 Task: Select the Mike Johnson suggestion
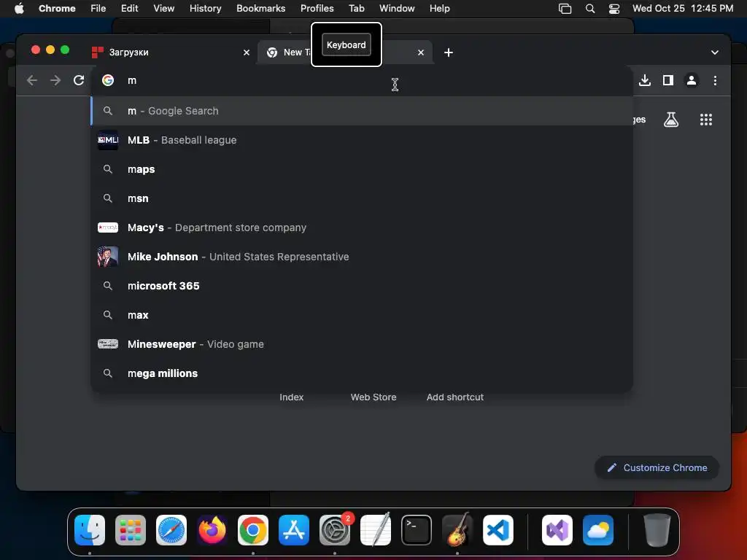point(362,257)
